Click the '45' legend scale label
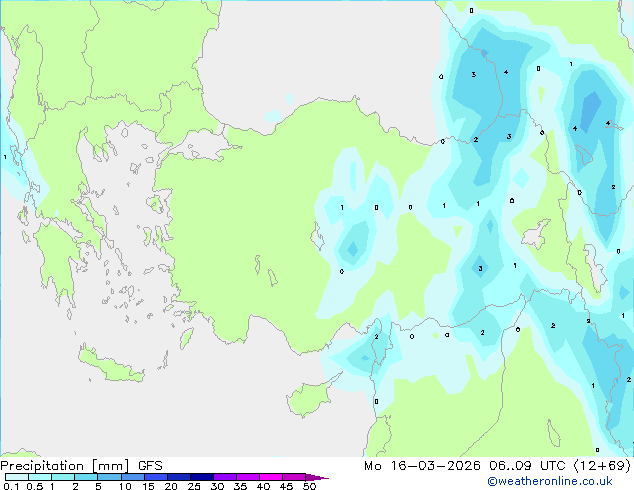634x490 pixels. pyautogui.click(x=286, y=486)
